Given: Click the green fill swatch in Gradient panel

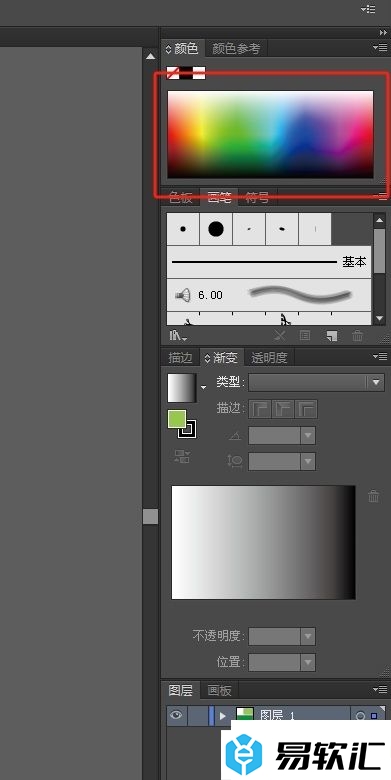Looking at the screenshot, I should tap(177, 419).
